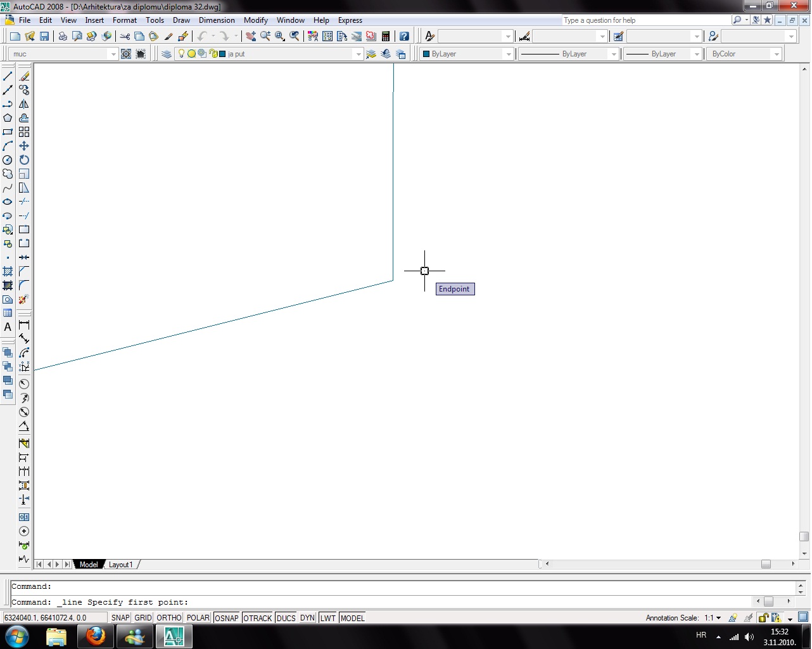Open the Dimension menu
Screen dimensions: 812x649
coord(217,20)
